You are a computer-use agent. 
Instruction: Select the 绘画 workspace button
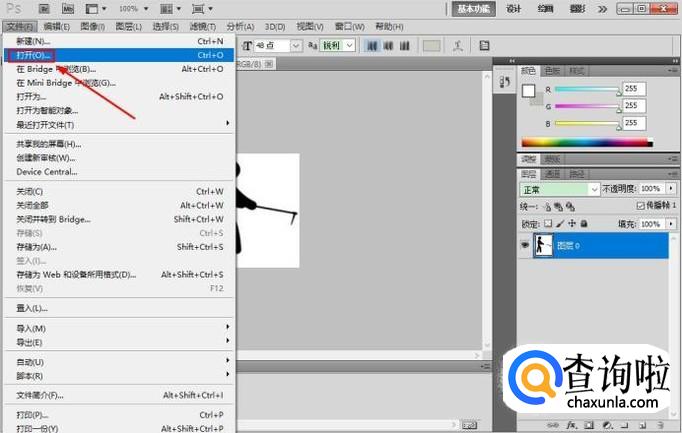point(545,9)
